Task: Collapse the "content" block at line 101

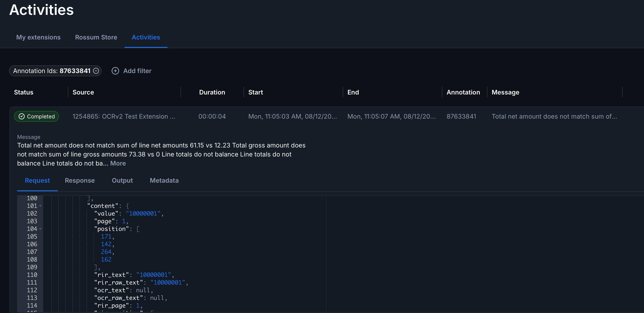Action: [41, 206]
